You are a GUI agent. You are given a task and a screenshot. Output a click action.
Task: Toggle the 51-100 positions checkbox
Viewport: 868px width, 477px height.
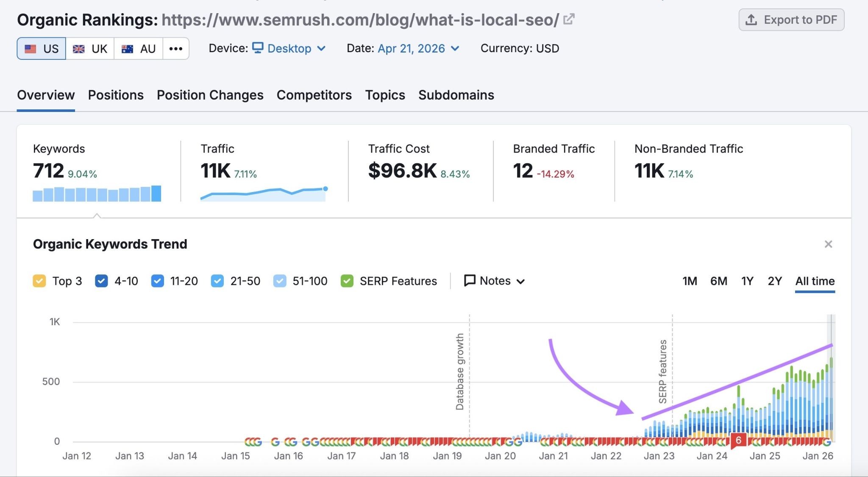point(280,281)
